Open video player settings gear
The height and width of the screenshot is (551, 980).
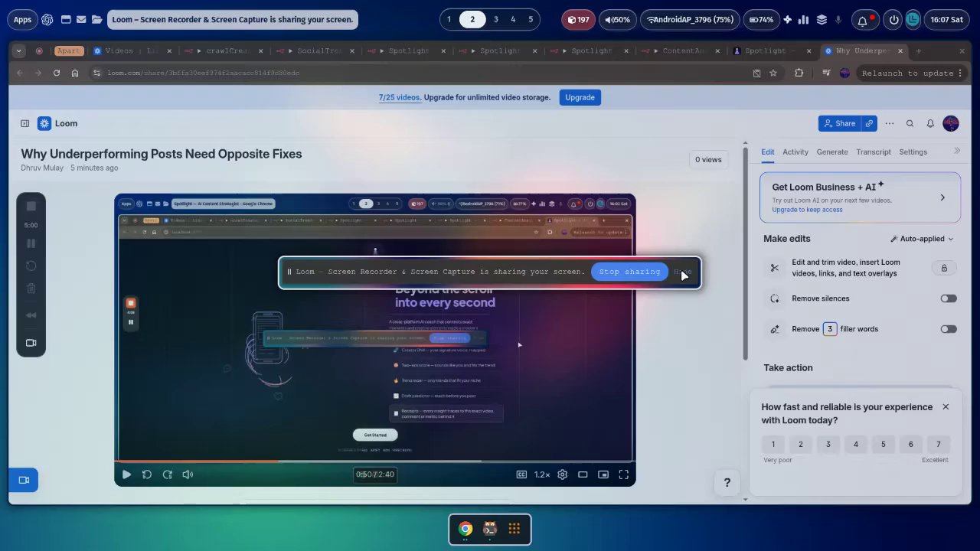pos(563,474)
